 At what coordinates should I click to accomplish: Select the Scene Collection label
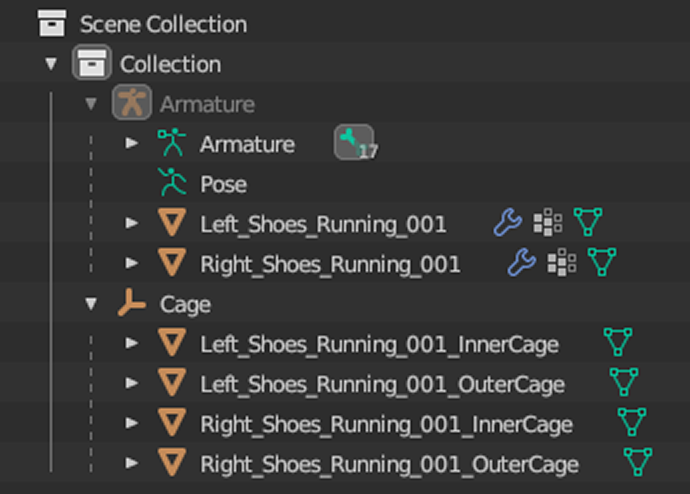163,24
